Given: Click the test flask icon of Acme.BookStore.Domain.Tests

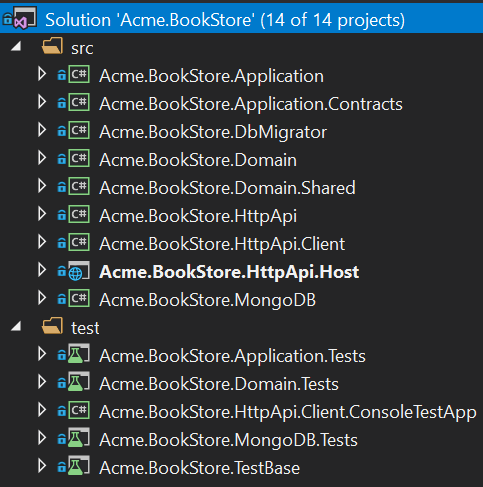Looking at the screenshot, I should pyautogui.click(x=79, y=382).
